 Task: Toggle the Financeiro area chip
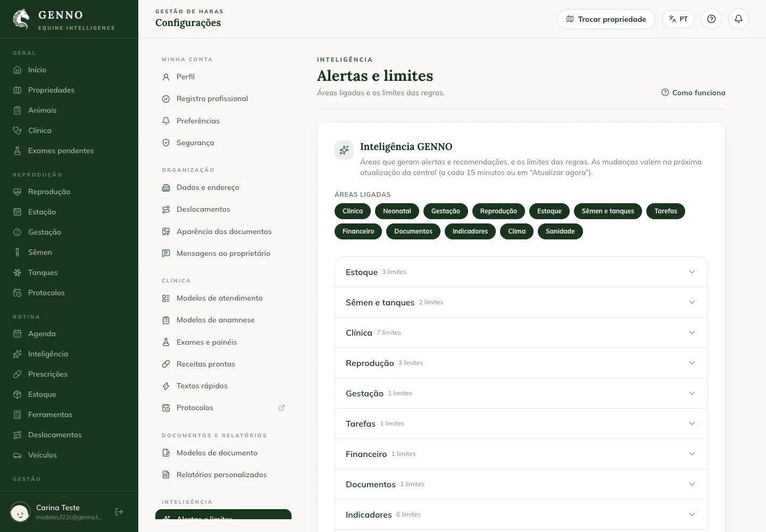pyautogui.click(x=358, y=231)
